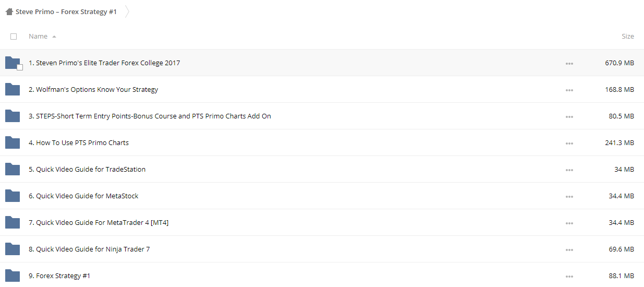
Task: Click the home icon in breadcrumb
Action: (x=9, y=11)
